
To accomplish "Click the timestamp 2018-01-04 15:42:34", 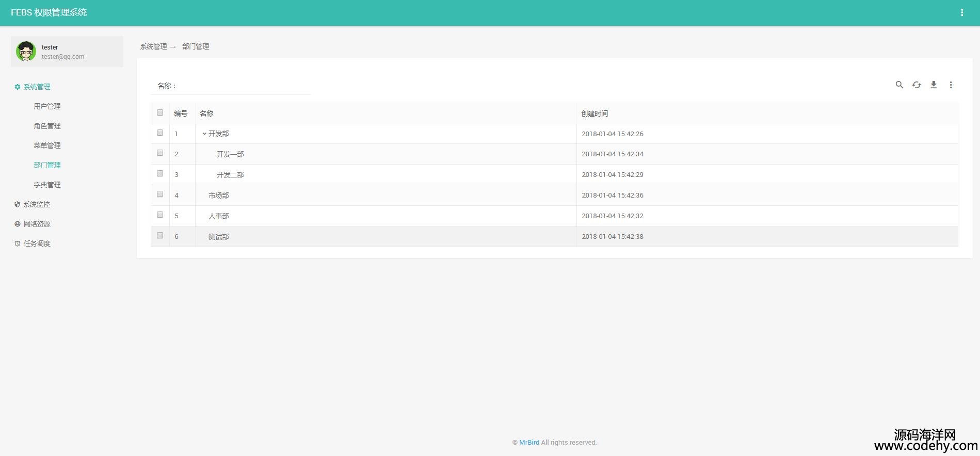I will [x=613, y=154].
